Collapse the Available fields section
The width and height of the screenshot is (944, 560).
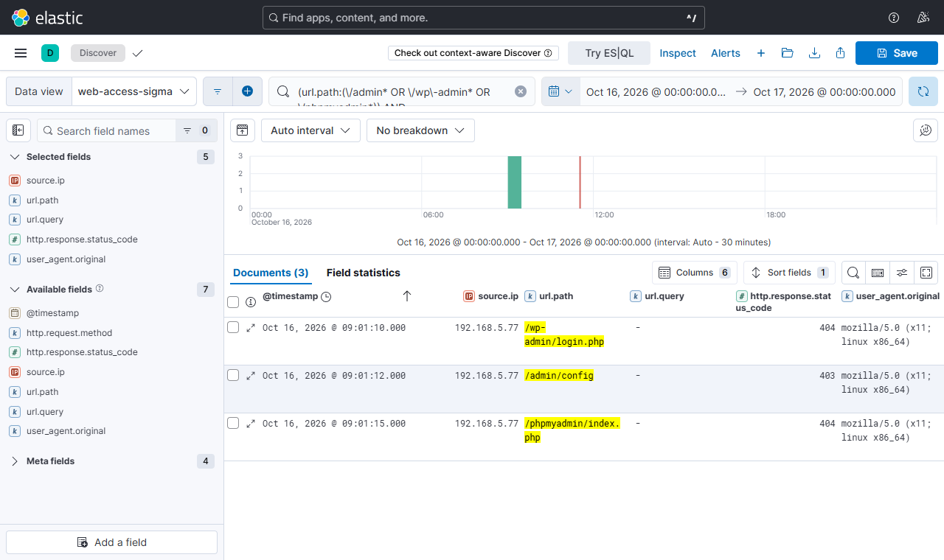coord(15,290)
